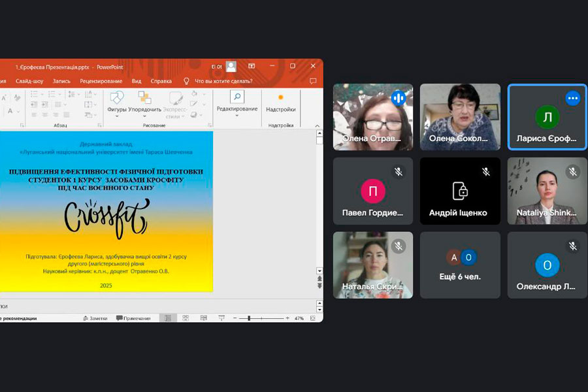This screenshot has width=588, height=392.
Task: Start slideshow from status bar icon
Action: coord(220,318)
